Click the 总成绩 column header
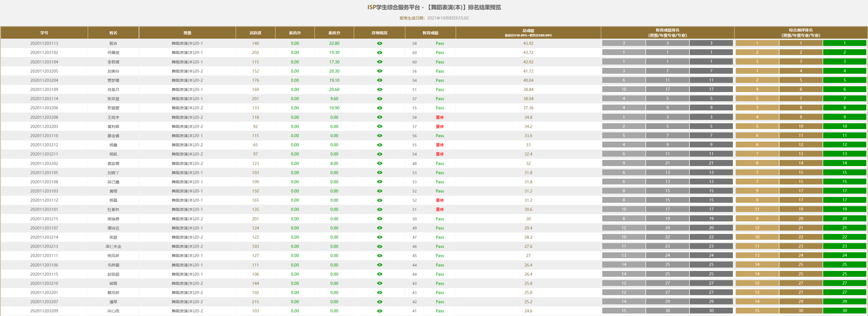This screenshot has height=316, width=868. 528,33
